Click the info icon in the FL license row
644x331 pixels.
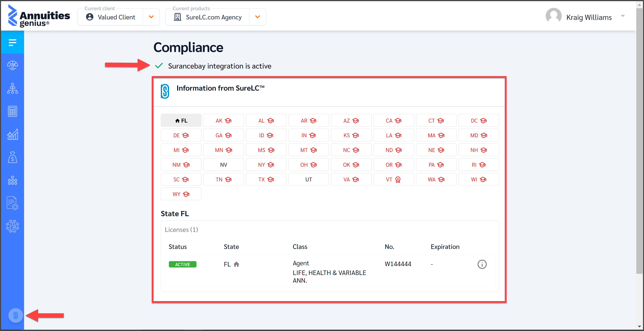[x=482, y=264]
